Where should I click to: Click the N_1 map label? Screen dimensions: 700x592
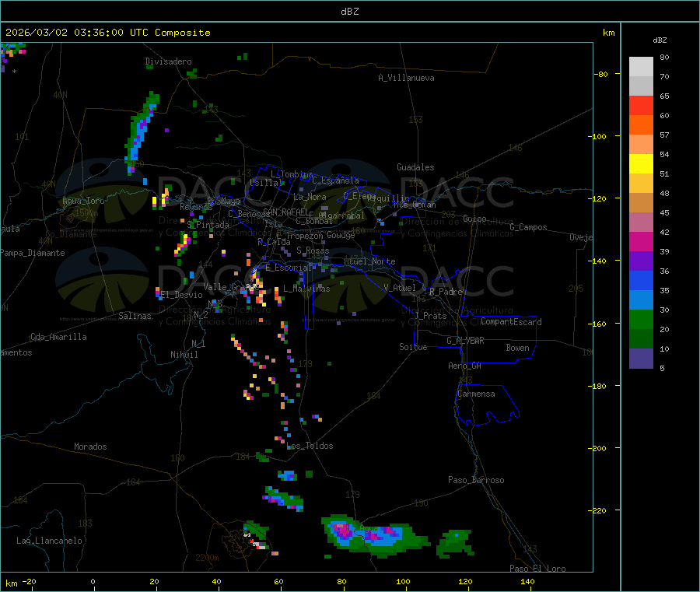click(198, 343)
